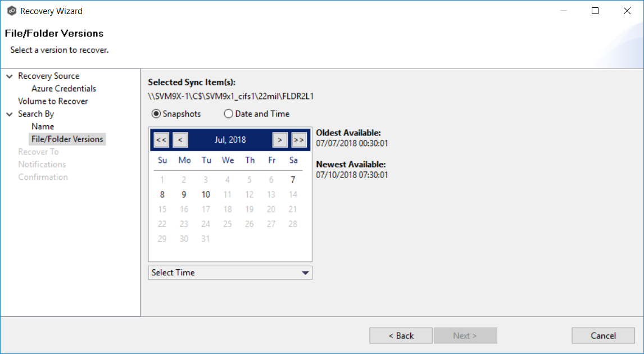Go to previous month in calendar
This screenshot has width=644, height=354.
(180, 140)
